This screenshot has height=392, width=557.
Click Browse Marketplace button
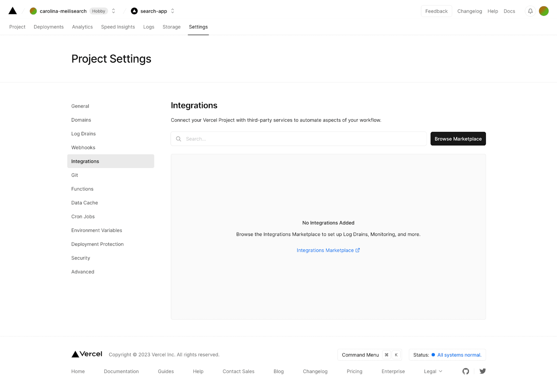click(x=458, y=138)
